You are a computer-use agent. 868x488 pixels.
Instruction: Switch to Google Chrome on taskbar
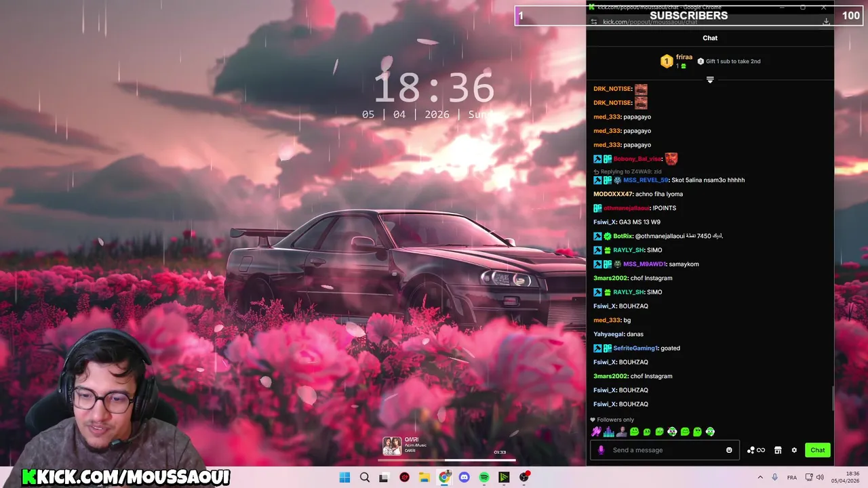point(444,477)
